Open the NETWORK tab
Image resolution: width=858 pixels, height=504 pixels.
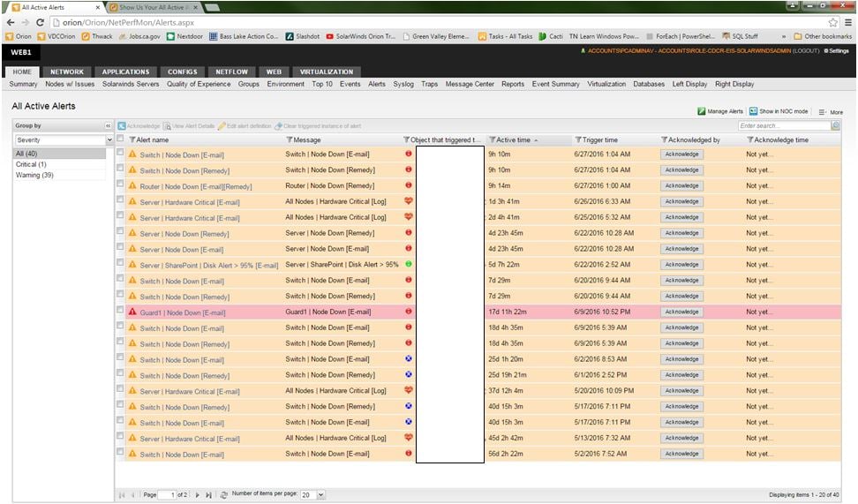point(67,71)
